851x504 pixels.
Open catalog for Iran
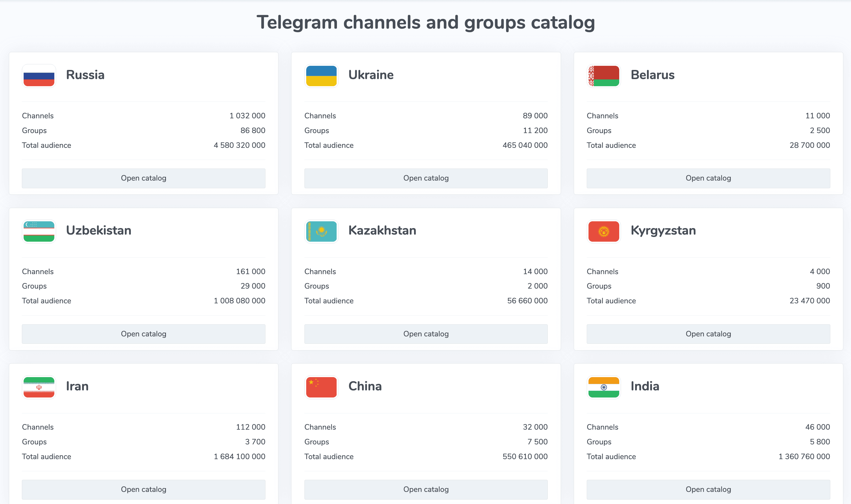(144, 490)
